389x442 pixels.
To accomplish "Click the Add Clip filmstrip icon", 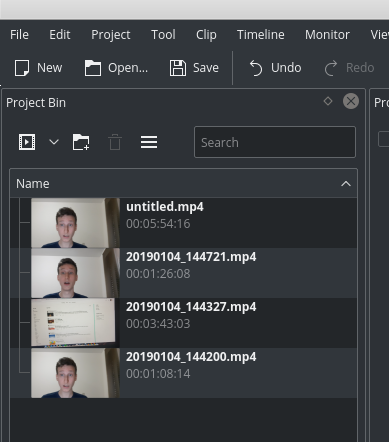I will pyautogui.click(x=27, y=142).
